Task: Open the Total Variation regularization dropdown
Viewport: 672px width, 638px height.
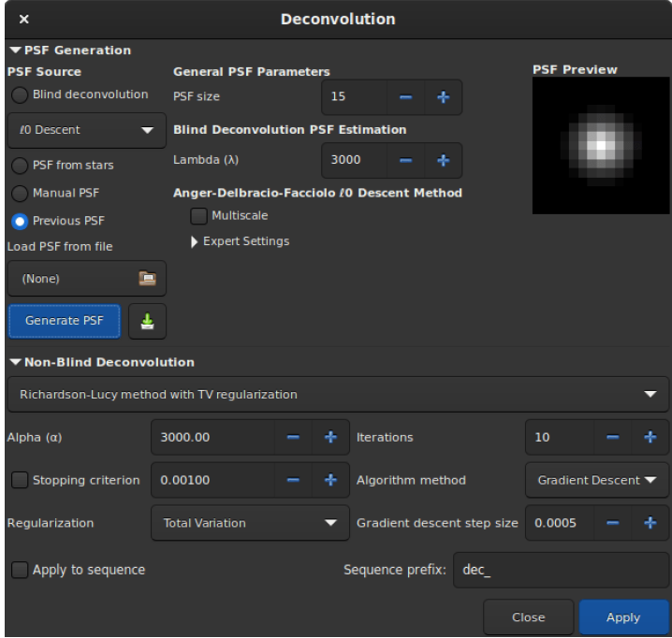Action: pos(247,523)
